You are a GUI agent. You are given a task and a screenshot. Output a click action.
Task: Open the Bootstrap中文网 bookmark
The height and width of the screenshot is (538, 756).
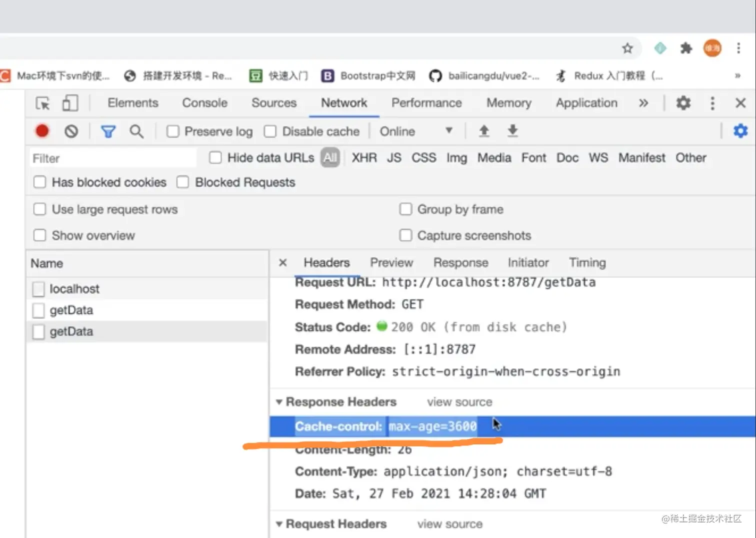click(x=368, y=76)
